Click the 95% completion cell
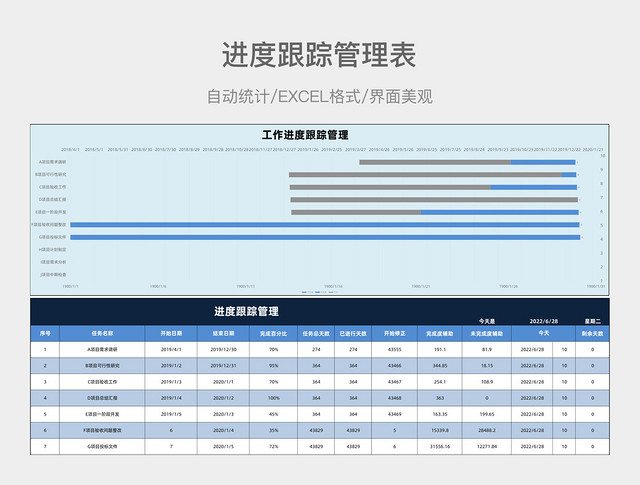Screen dimensions: 640x485 (x=273, y=366)
